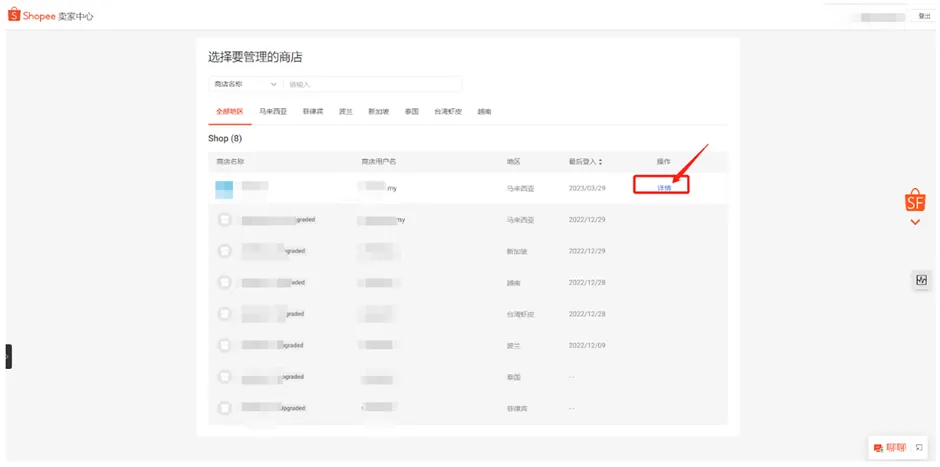
Task: Click the orange SF shopping bag icon
Action: point(915,201)
